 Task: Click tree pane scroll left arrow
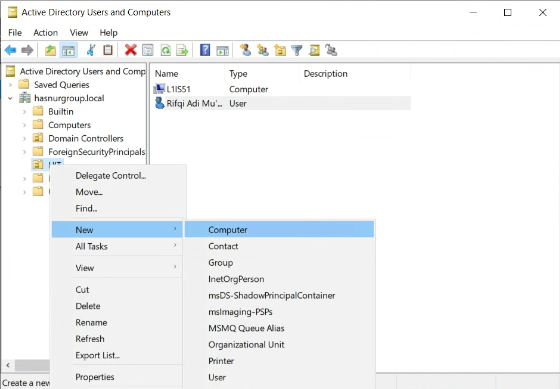click(x=8, y=365)
